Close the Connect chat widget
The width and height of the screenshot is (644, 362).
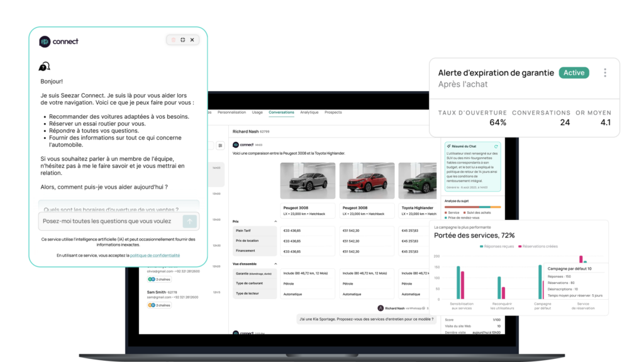click(x=192, y=40)
